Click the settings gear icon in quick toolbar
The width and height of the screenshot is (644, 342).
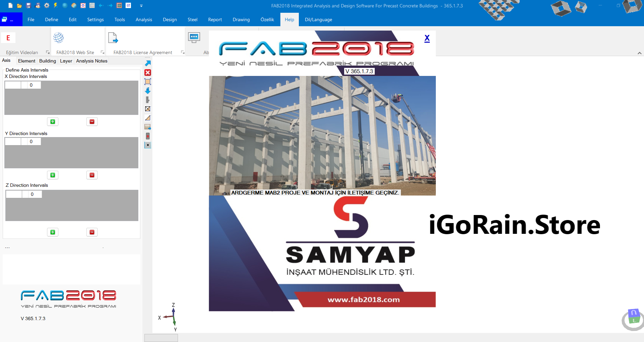coord(47,5)
